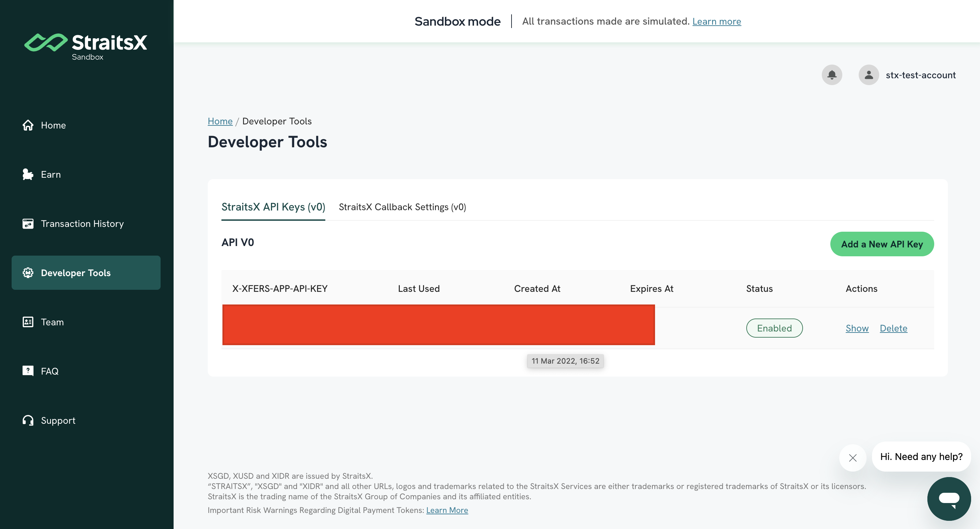Click Learn more in Sandbox banner

coord(716,21)
